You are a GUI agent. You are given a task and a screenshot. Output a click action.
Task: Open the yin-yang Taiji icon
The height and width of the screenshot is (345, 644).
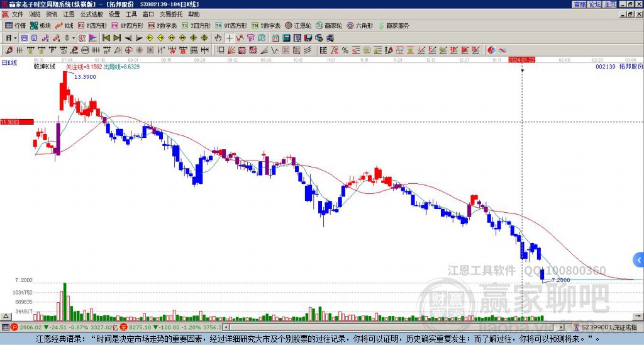[x=491, y=50]
